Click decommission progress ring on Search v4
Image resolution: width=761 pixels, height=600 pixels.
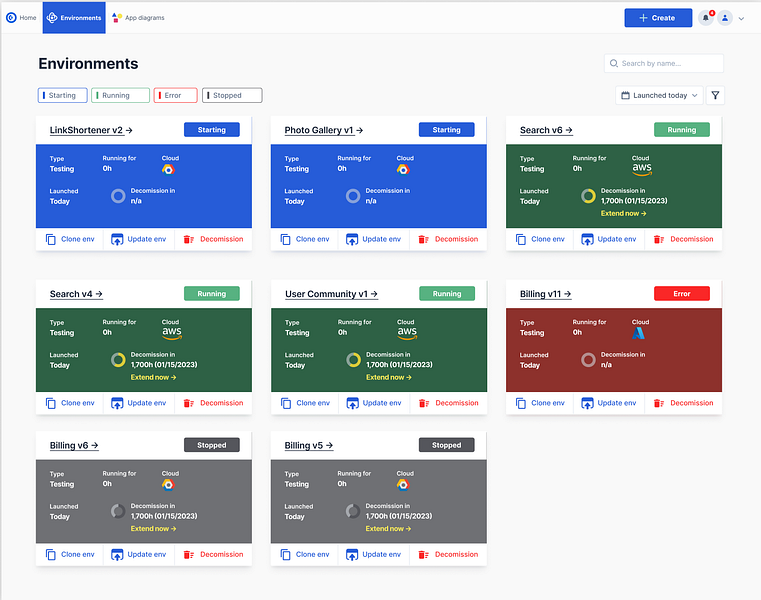coord(118,360)
